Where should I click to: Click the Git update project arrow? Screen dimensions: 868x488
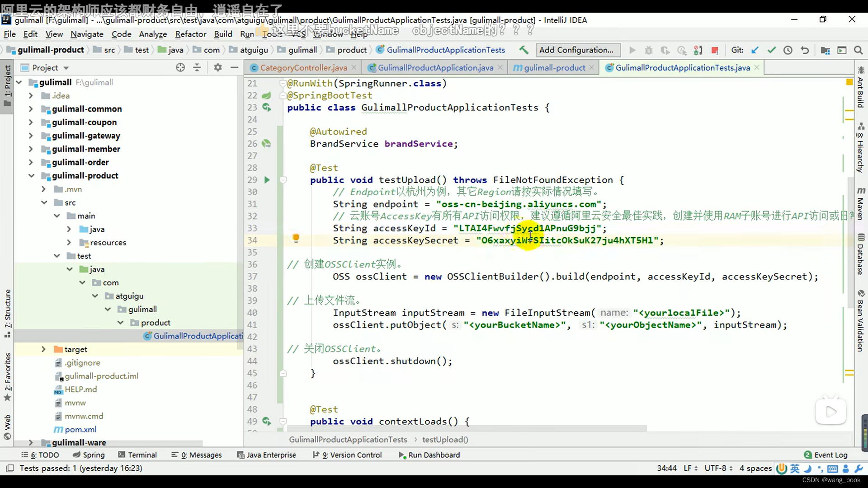pos(755,50)
